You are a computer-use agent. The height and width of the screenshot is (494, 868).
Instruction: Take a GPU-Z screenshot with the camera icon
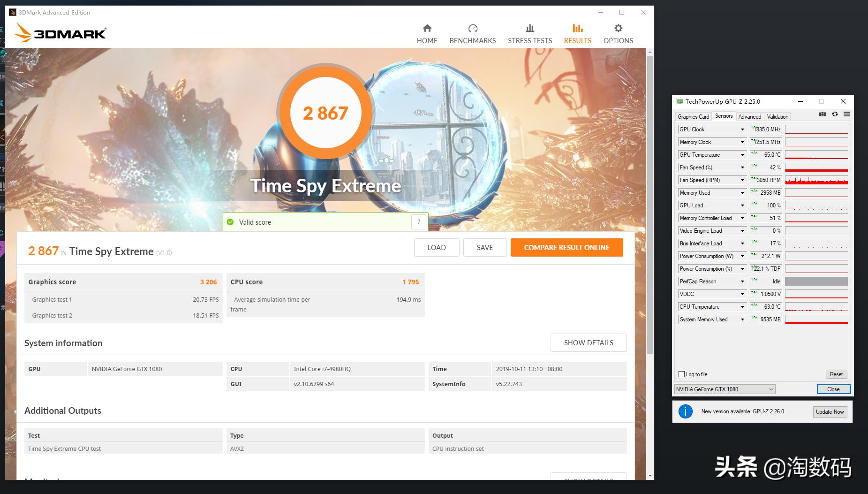[823, 114]
